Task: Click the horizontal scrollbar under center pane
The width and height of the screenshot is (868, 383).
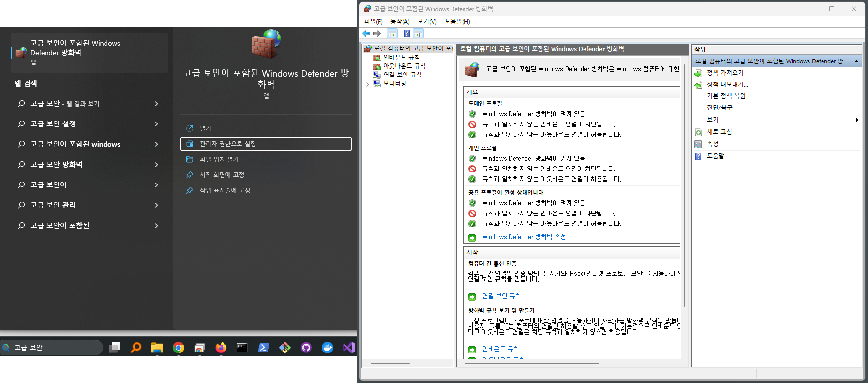Action: click(x=532, y=363)
